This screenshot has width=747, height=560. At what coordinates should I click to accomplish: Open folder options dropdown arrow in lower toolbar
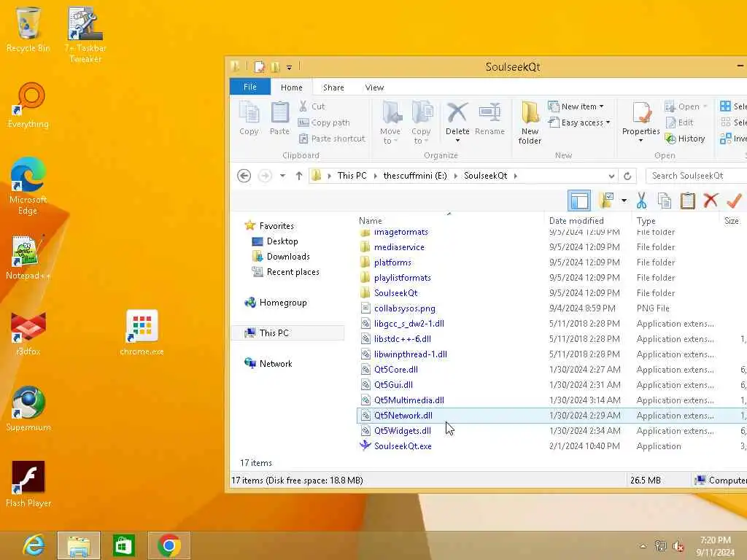tap(624, 201)
